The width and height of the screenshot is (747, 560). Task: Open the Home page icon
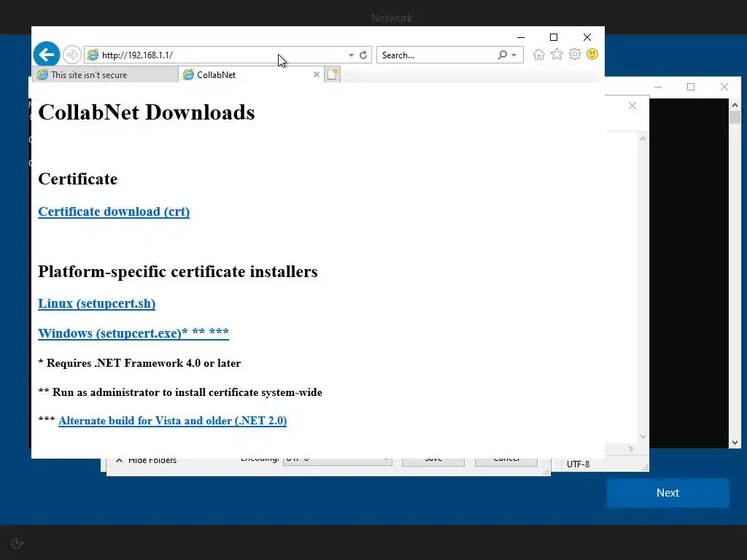pyautogui.click(x=539, y=54)
